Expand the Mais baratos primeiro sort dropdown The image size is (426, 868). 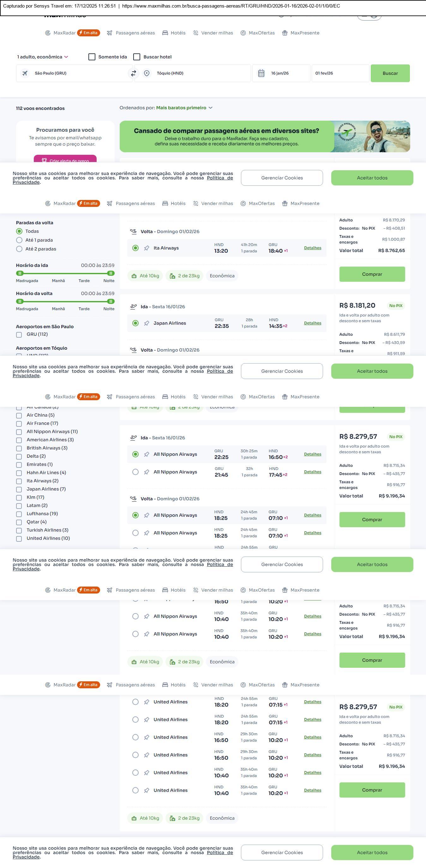click(184, 108)
